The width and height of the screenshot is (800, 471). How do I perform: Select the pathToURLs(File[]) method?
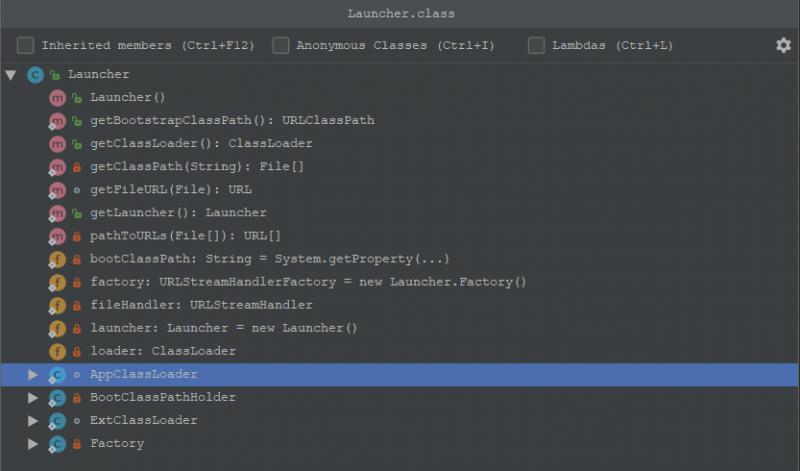(x=185, y=236)
